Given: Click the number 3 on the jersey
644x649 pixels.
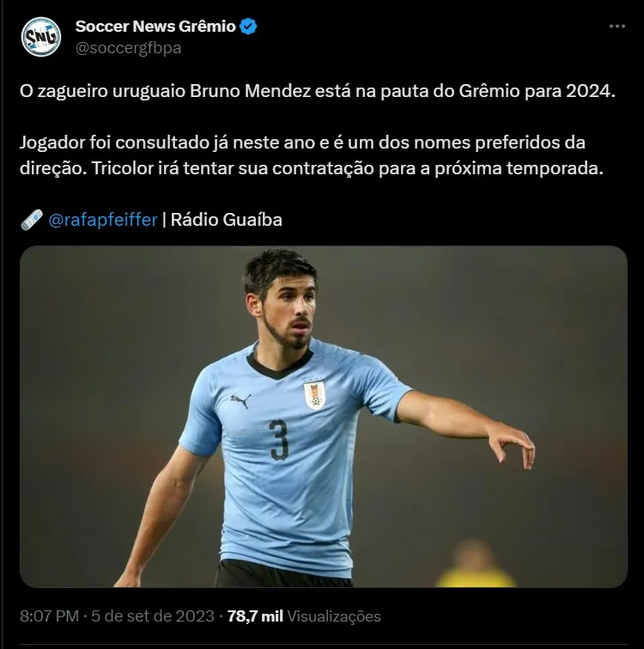Looking at the screenshot, I should tap(278, 440).
